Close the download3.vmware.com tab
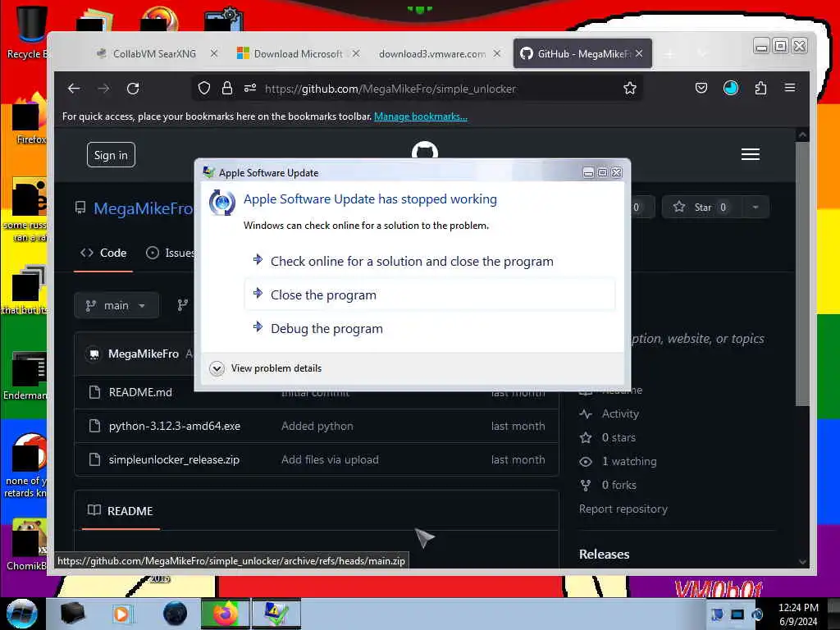This screenshot has height=630, width=840. tap(497, 53)
